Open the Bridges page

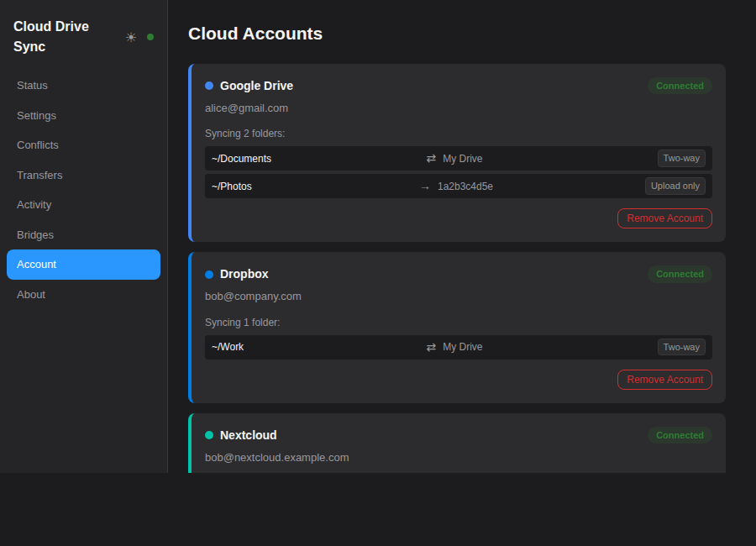coord(83,235)
